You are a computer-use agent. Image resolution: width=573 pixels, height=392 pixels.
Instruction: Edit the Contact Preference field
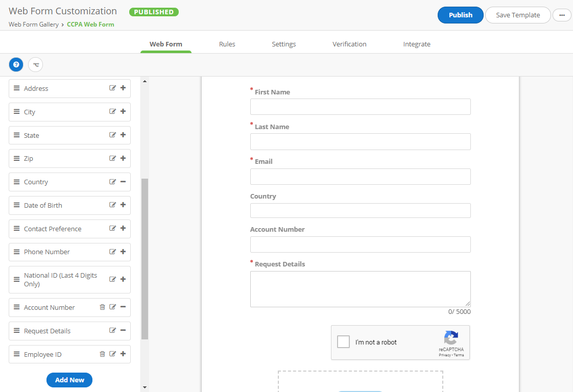(113, 229)
